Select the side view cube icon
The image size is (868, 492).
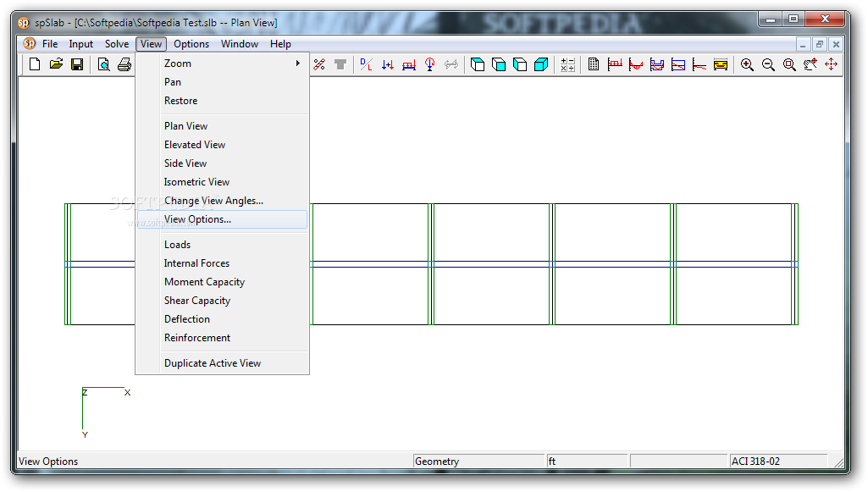click(x=520, y=64)
